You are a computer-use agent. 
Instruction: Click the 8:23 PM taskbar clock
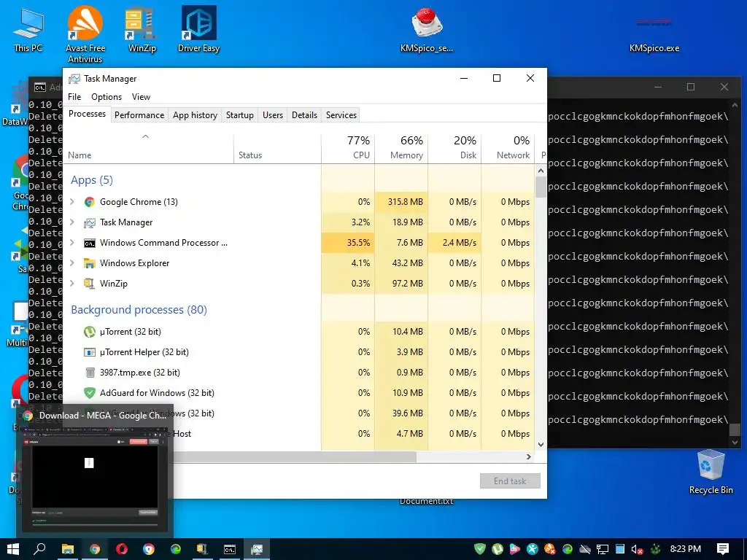(686, 548)
